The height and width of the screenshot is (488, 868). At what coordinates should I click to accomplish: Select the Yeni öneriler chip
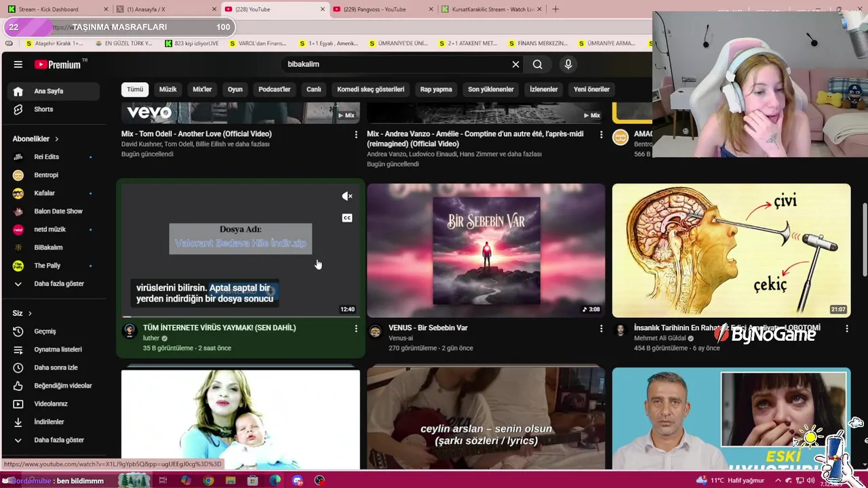coord(591,89)
